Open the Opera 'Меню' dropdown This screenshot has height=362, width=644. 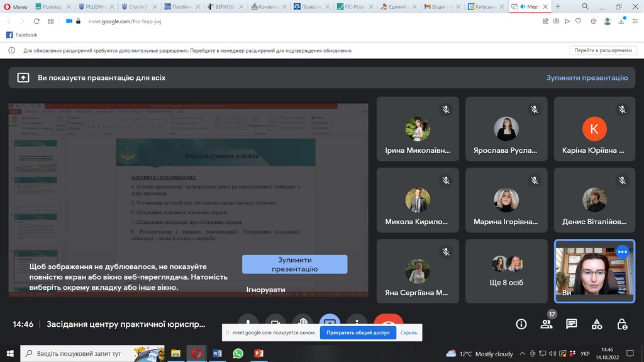(x=15, y=6)
